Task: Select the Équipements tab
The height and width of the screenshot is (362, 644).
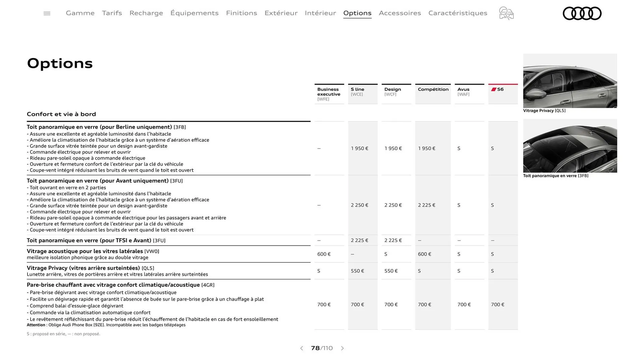Action: (x=195, y=13)
